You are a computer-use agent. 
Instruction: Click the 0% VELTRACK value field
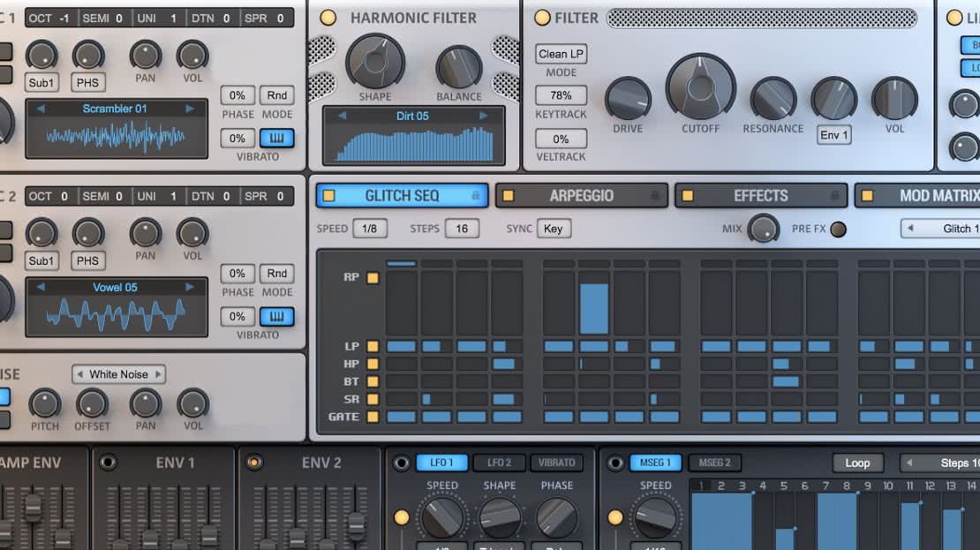coord(561,139)
